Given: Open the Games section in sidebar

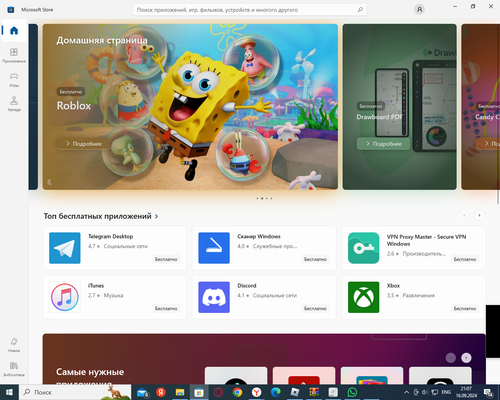Looking at the screenshot, I should [14, 80].
